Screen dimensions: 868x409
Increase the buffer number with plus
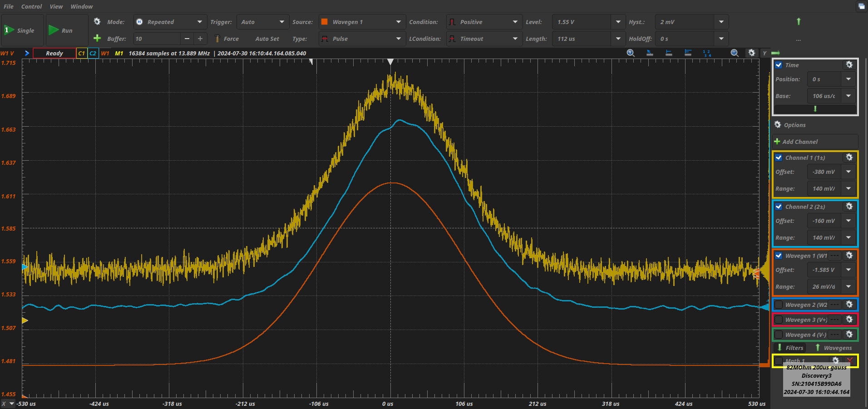pyautogui.click(x=200, y=39)
